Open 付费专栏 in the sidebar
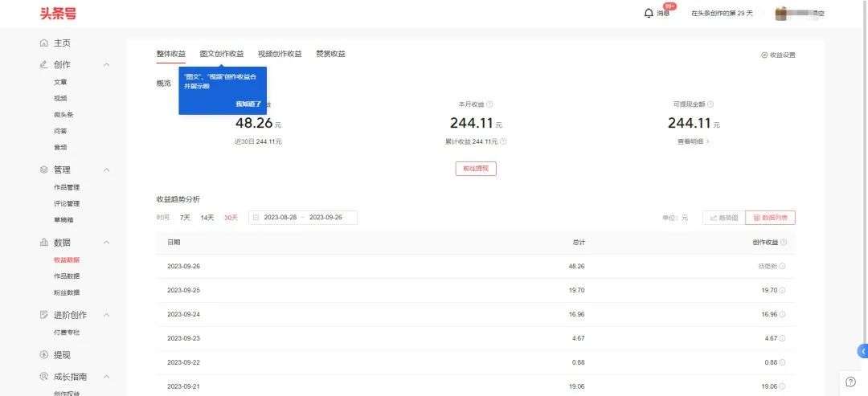 click(67, 333)
